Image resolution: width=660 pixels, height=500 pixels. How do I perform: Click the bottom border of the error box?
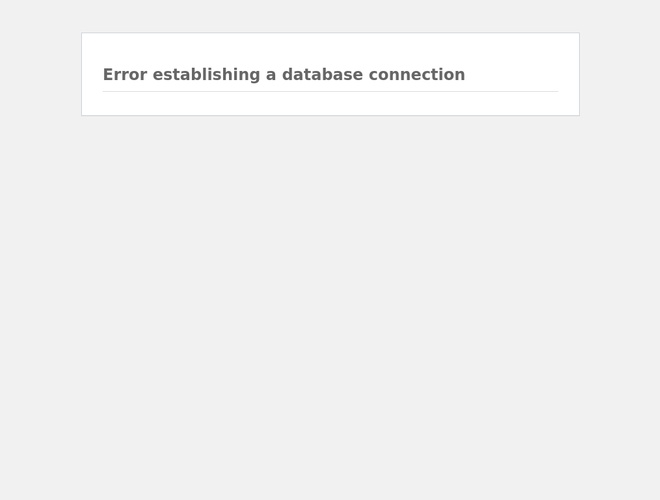click(330, 115)
